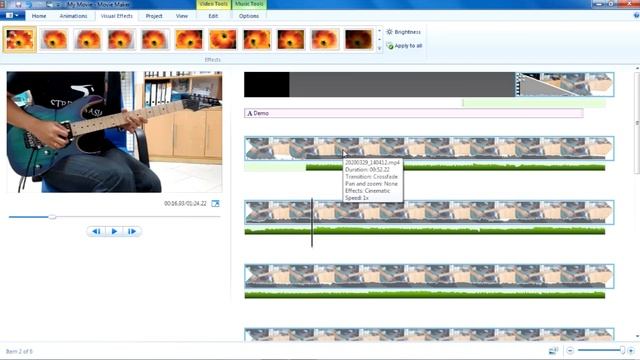Open the Edit tab under Video Tools
Image resolution: width=640 pixels, height=360 pixels.
click(x=213, y=16)
